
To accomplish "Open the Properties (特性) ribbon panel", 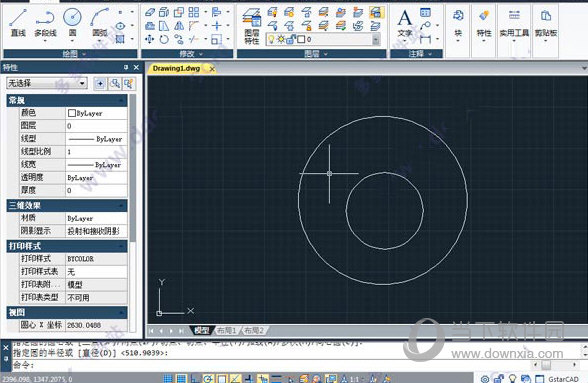I will [x=484, y=24].
